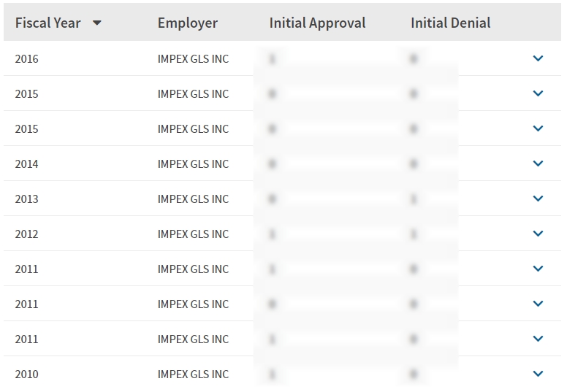Click the 2013 fiscal year cell
Screen dimensions: 567x392
coord(27,199)
